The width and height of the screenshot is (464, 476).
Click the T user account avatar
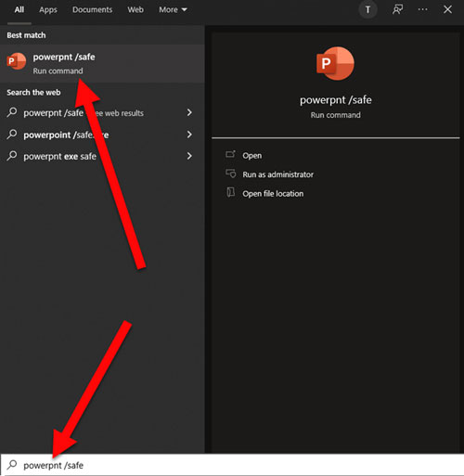(367, 10)
